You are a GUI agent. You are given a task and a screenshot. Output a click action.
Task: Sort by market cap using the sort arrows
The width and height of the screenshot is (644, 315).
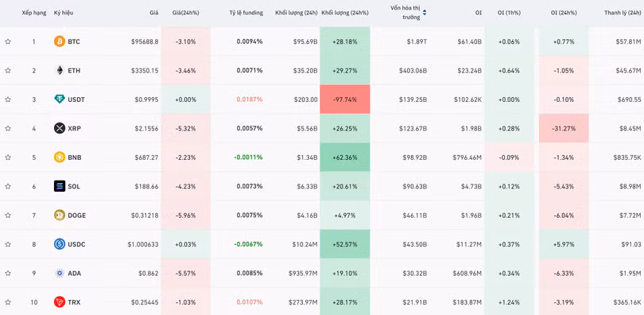pyautogui.click(x=425, y=13)
